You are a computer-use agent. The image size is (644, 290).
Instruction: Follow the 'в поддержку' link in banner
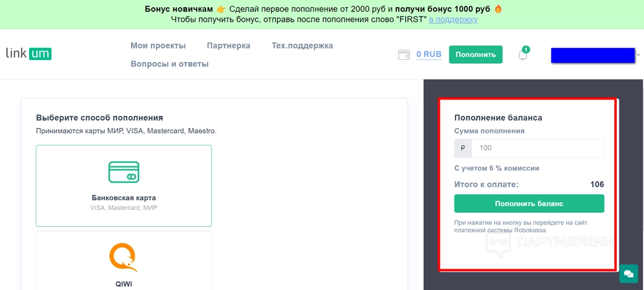(x=453, y=19)
